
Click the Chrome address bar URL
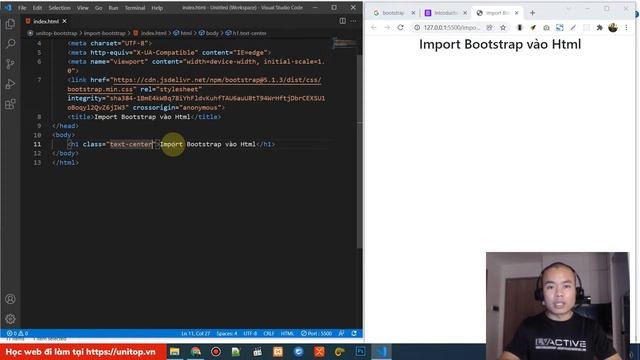click(452, 27)
